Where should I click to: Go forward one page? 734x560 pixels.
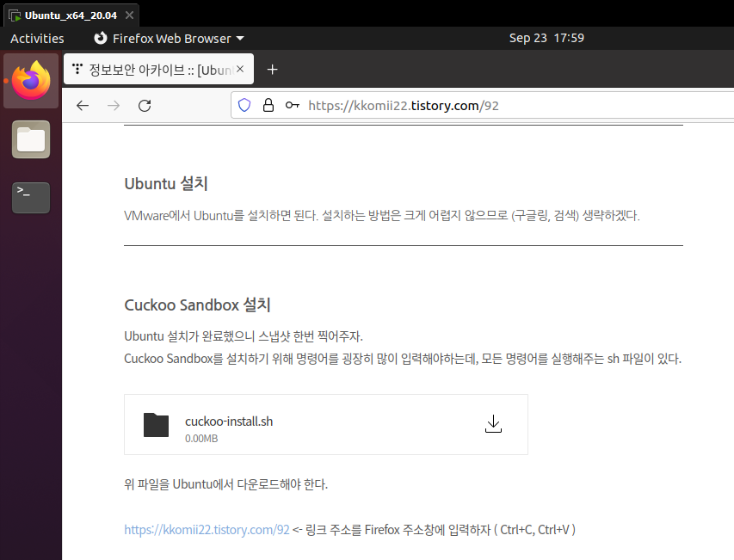(114, 106)
